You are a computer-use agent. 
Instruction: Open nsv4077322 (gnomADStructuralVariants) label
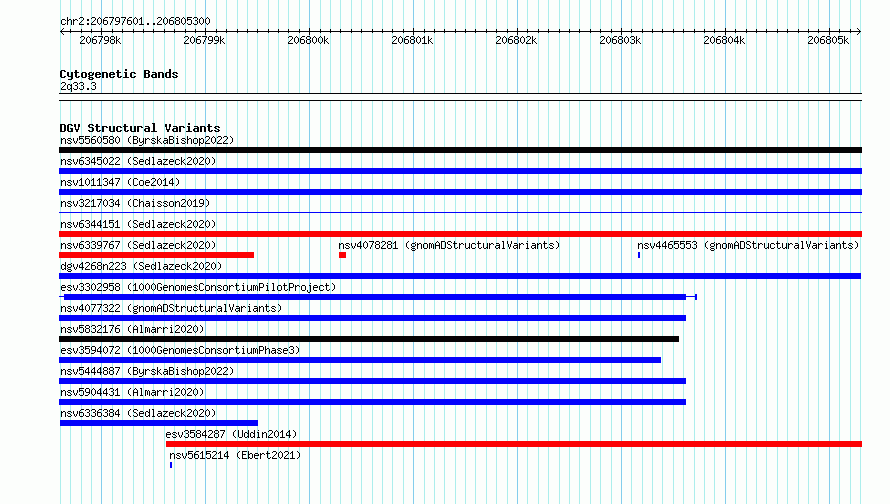coord(171,308)
